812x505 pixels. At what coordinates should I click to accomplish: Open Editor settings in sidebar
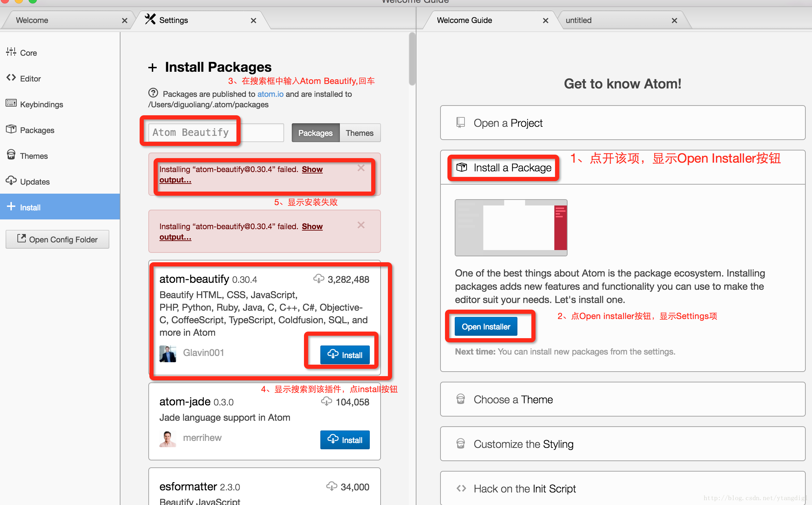pos(60,78)
